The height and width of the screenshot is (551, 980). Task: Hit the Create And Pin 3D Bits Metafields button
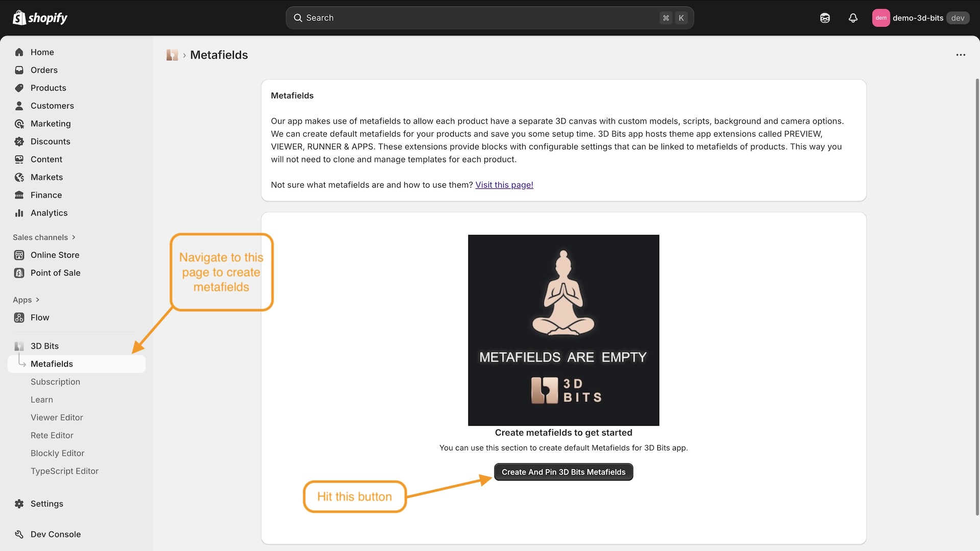563,472
